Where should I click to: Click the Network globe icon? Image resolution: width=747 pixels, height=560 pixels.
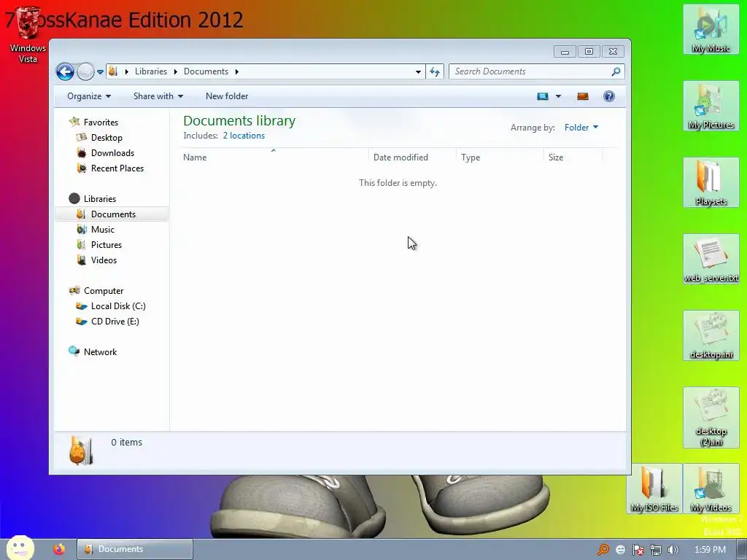coord(74,351)
